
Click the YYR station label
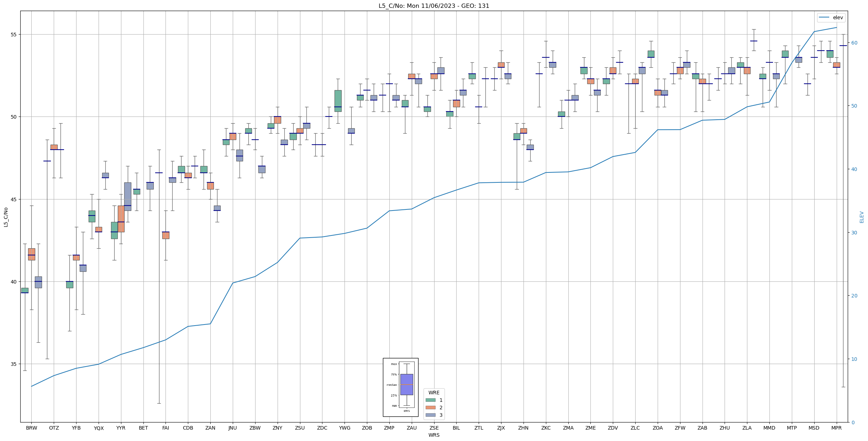(121, 428)
